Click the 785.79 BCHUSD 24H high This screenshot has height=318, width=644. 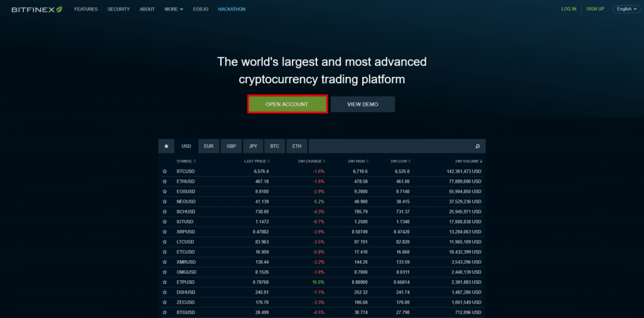click(360, 212)
